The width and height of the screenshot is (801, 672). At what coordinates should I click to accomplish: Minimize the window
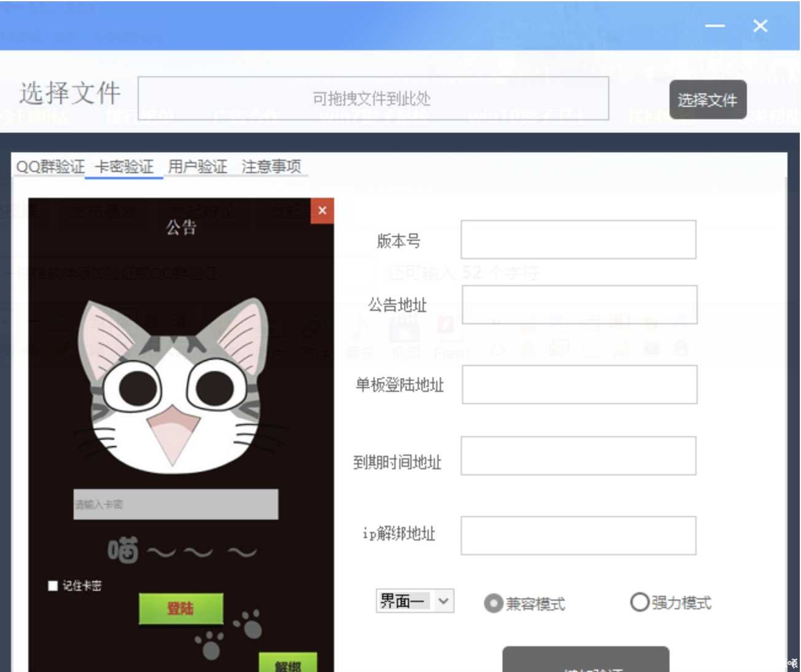(714, 26)
